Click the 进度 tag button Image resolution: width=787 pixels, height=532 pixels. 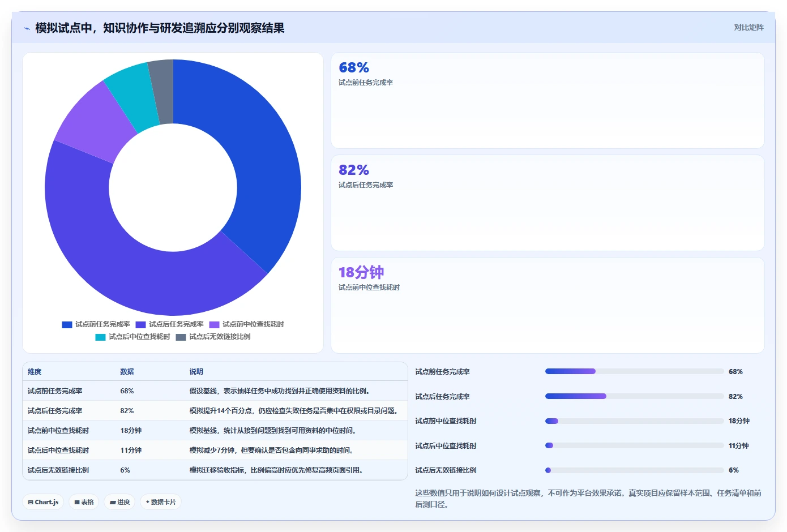click(119, 502)
